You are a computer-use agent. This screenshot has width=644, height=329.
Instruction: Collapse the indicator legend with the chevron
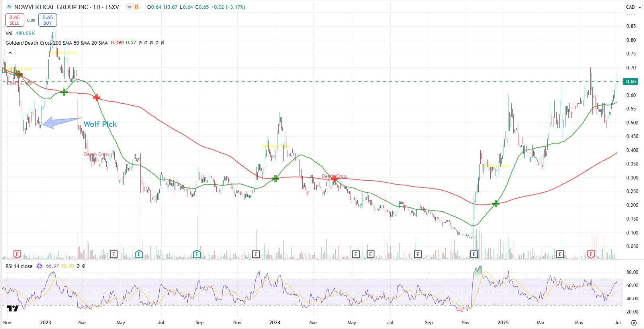pyautogui.click(x=10, y=53)
